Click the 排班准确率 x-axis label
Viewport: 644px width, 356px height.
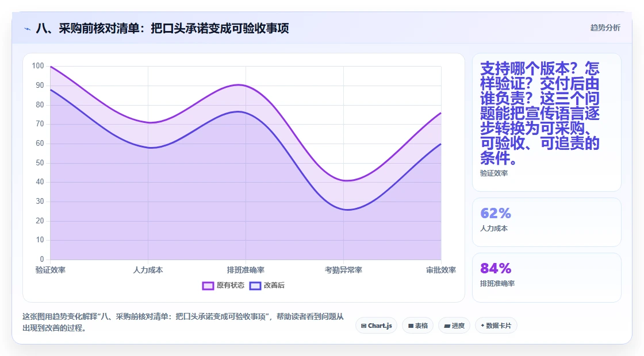(246, 270)
